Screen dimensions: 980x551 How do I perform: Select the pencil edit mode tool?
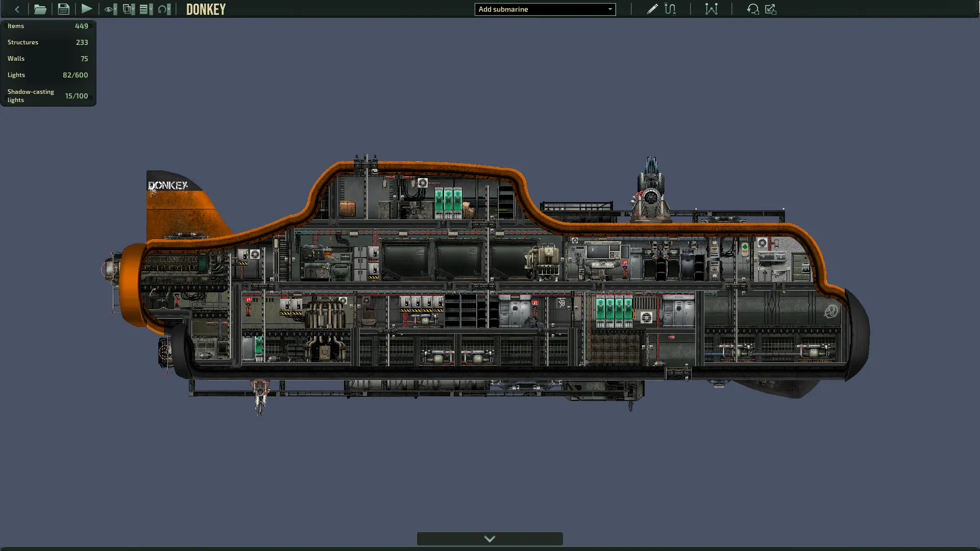(652, 9)
